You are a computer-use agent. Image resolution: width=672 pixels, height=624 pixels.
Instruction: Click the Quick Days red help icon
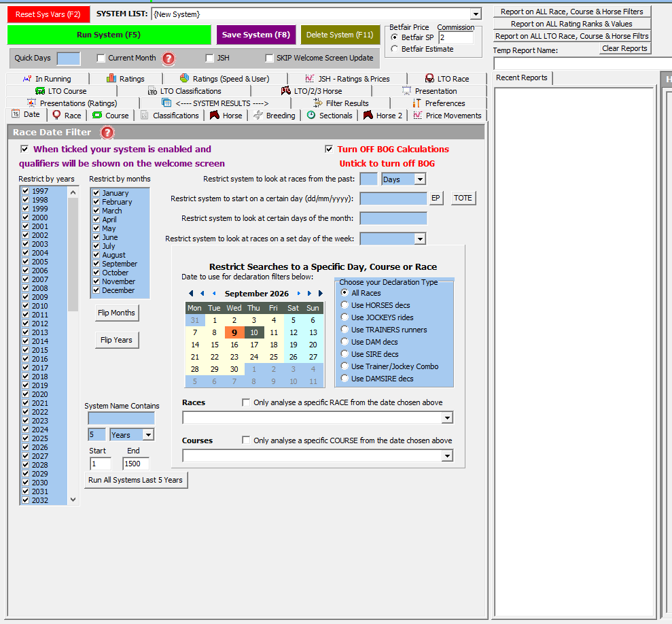point(169,58)
